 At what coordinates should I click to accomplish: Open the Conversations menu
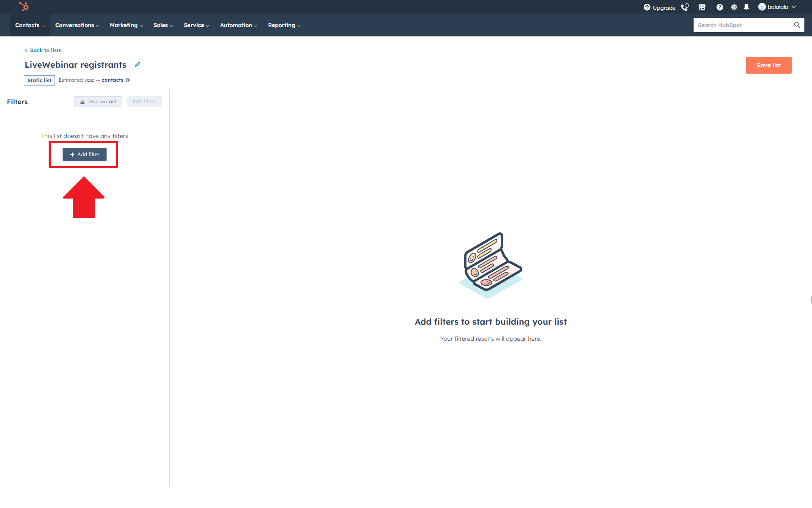[77, 25]
